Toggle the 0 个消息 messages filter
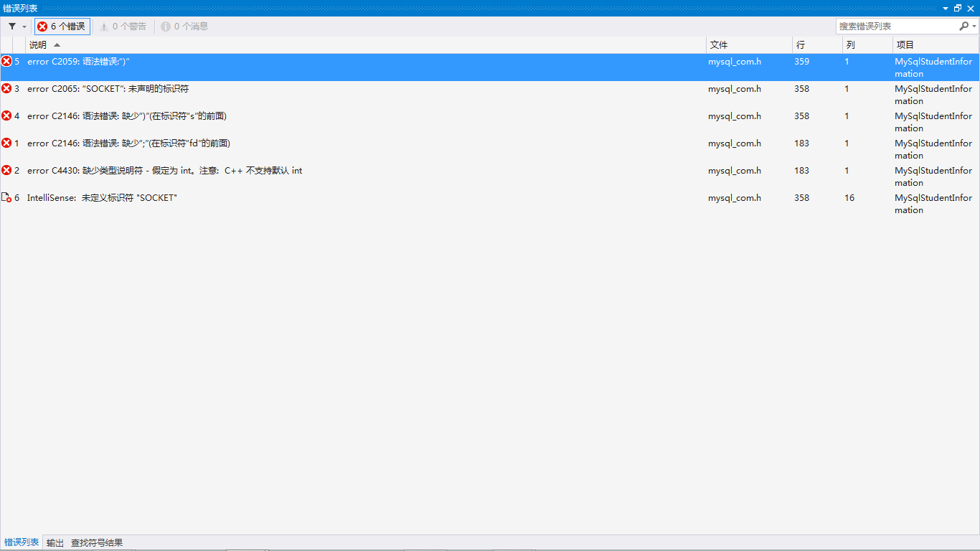Image resolution: width=980 pixels, height=551 pixels. pos(184,27)
